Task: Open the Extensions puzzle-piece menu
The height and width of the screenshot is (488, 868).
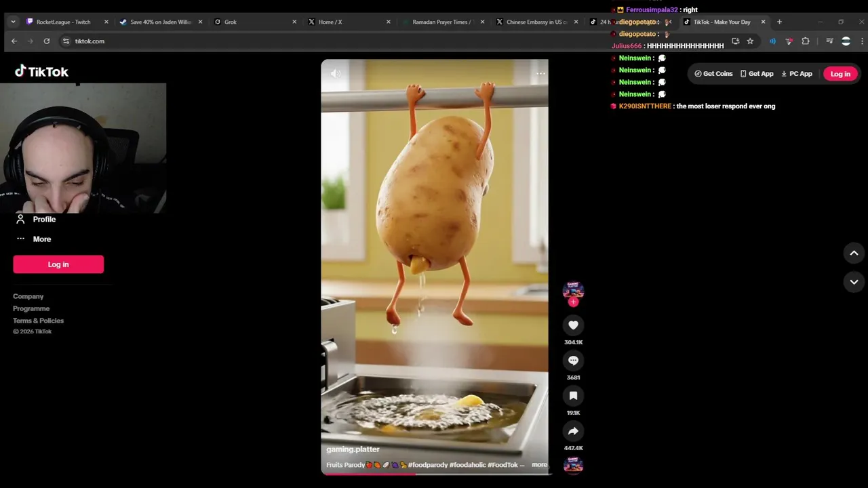Action: 806,41
